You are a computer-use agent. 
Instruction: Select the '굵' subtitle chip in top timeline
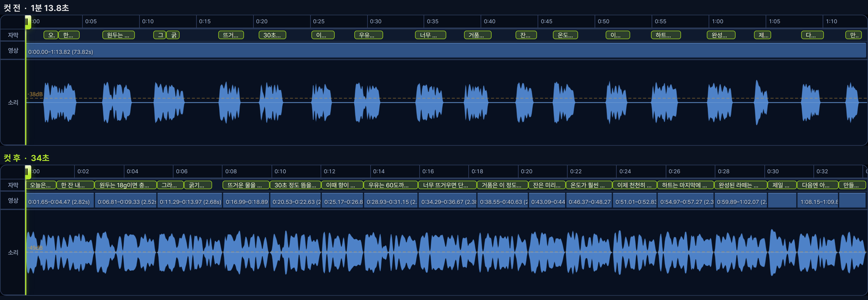click(x=174, y=35)
